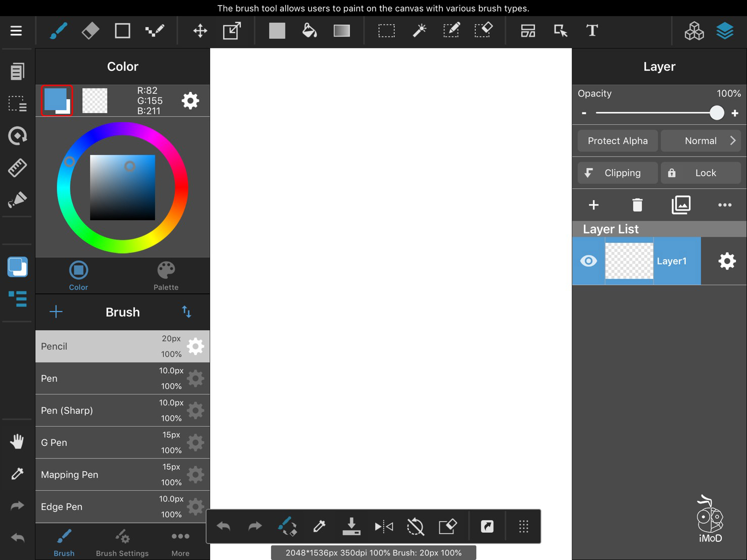Select the blue foreground color swatch
Viewport: 747px width, 560px height.
(x=56, y=100)
